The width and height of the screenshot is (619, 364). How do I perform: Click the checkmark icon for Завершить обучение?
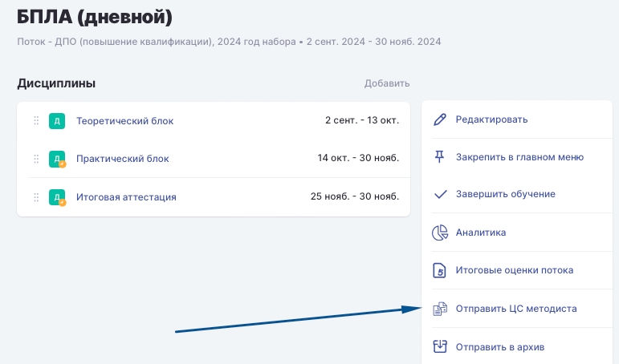pos(439,194)
